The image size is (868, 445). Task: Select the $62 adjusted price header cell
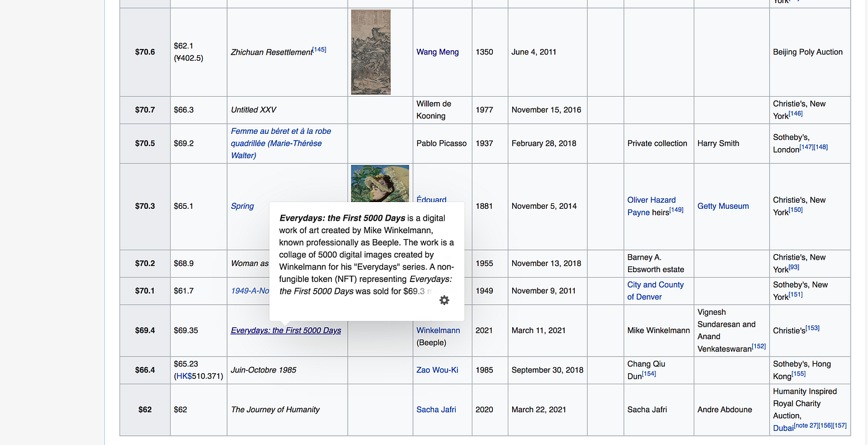pos(145,410)
